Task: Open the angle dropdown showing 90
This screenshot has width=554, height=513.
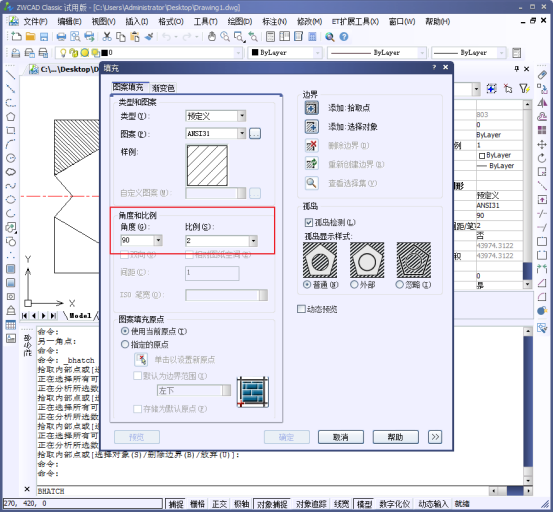Action: [158, 241]
